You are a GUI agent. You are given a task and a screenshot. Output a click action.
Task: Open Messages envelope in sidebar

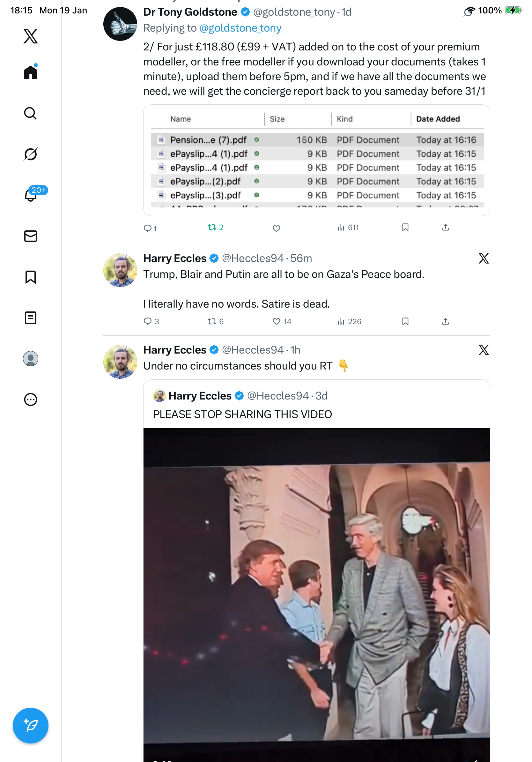tap(31, 236)
